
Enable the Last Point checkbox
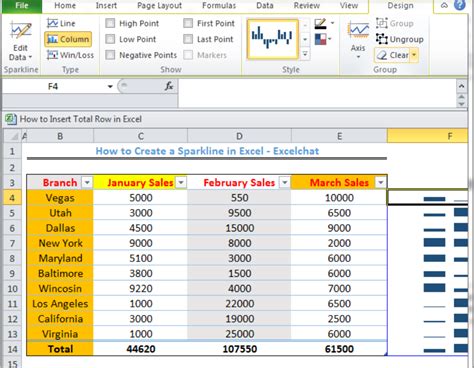(x=188, y=39)
